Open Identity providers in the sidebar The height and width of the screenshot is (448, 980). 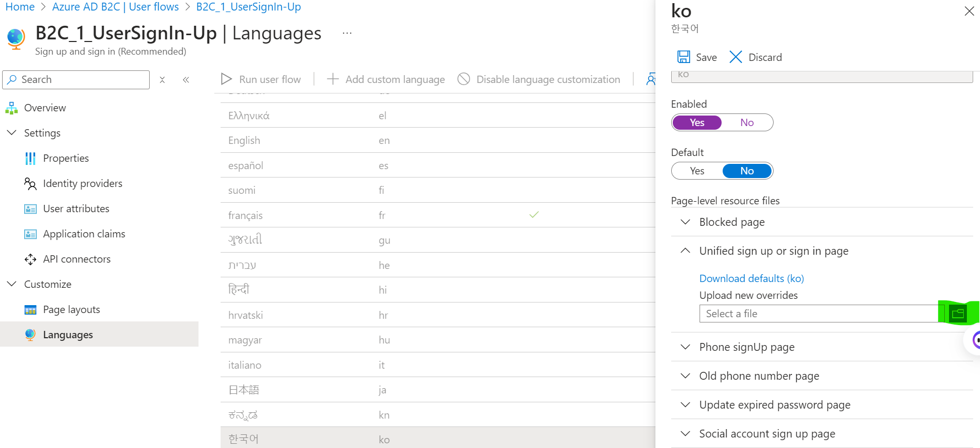(82, 183)
